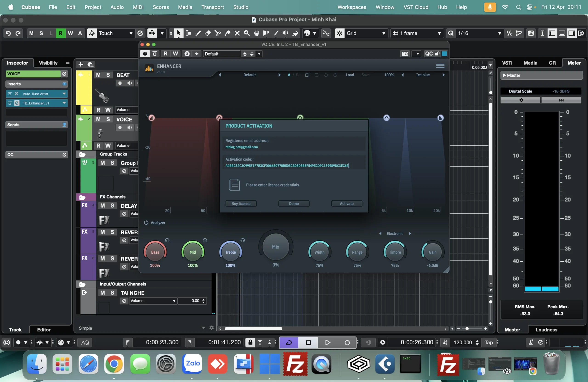This screenshot has width=588, height=382.
Task: Click the Buy license button
Action: [x=241, y=203]
